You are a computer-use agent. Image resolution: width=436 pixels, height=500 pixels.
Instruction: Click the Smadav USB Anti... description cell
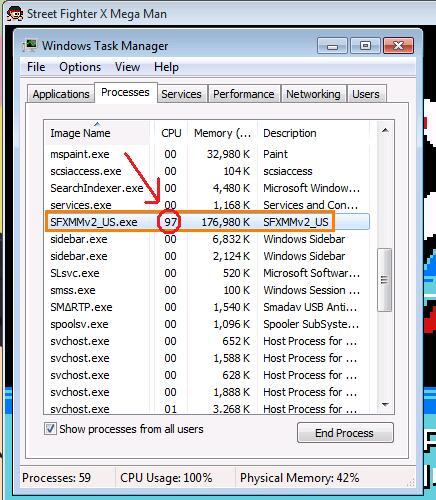(310, 307)
